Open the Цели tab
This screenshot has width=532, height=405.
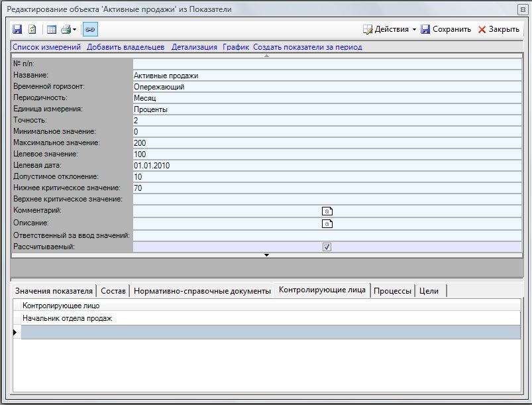[429, 291]
